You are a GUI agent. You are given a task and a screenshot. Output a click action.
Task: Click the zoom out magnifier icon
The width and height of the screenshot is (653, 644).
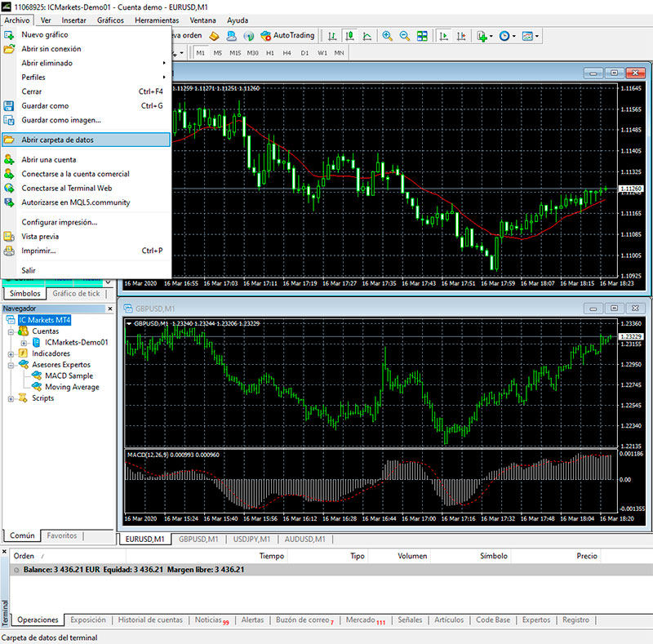(x=404, y=36)
